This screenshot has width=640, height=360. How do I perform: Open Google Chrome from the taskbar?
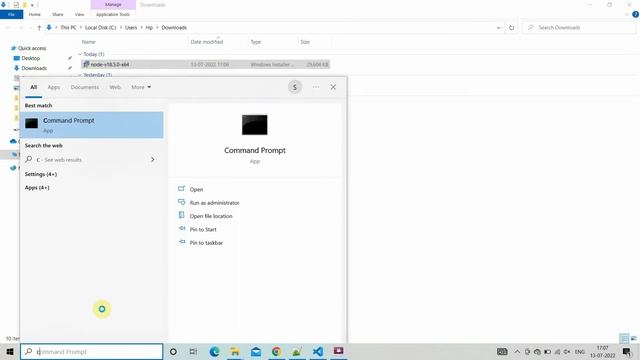coord(276,351)
